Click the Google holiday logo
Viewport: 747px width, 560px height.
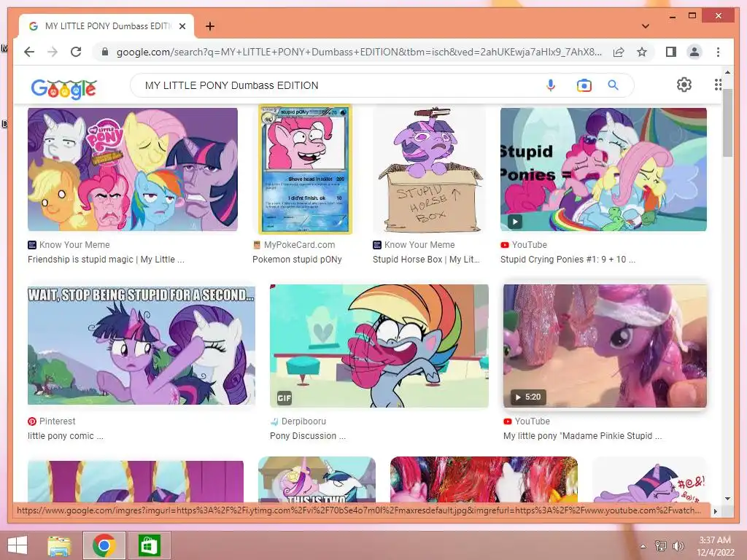(64, 88)
